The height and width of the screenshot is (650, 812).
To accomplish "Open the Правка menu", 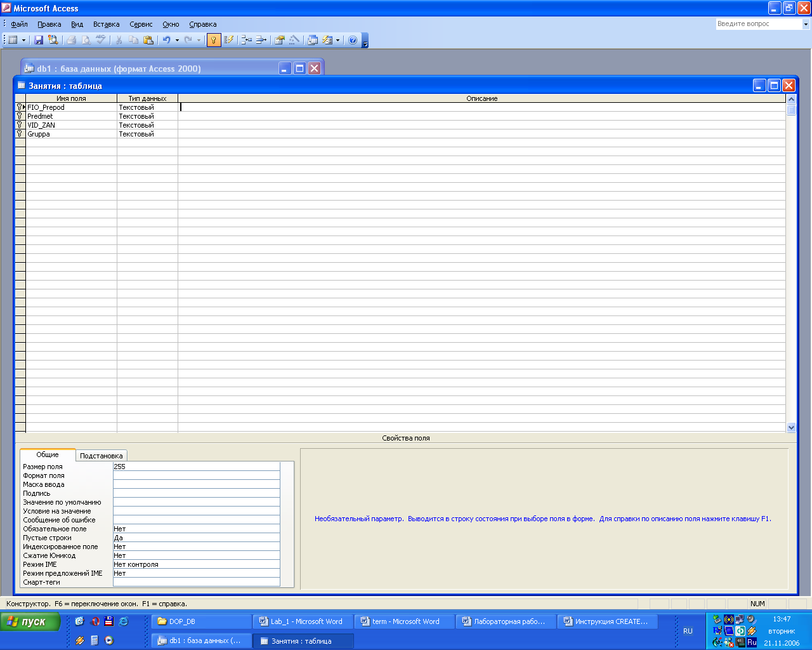I will click(x=49, y=24).
